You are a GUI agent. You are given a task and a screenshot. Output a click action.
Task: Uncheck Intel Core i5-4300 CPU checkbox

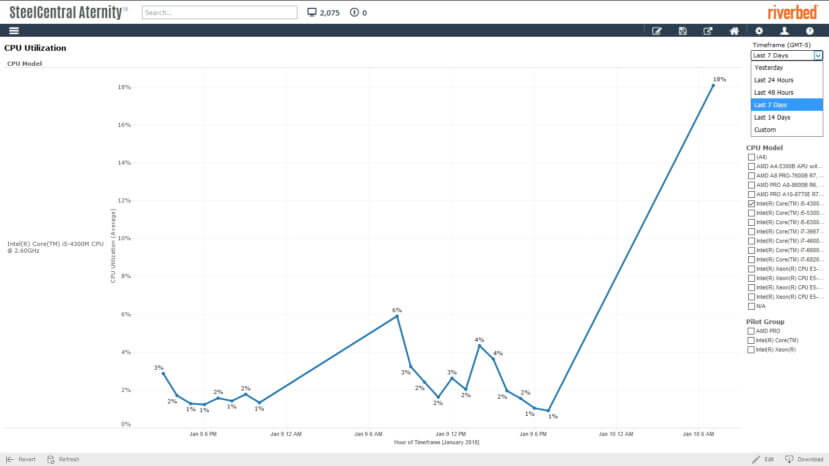pos(751,204)
